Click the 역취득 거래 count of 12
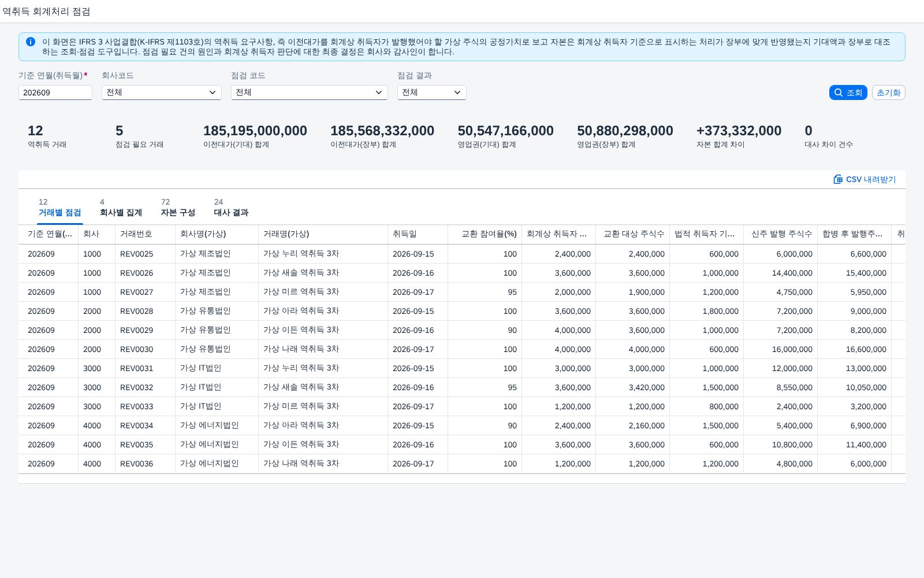 pos(35,131)
